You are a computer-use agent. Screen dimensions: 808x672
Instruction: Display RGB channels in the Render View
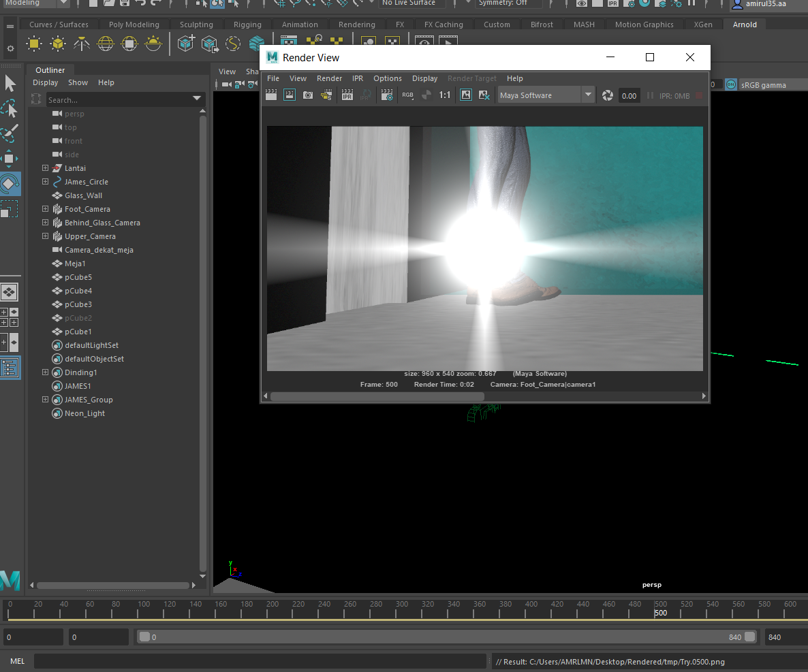point(407,95)
